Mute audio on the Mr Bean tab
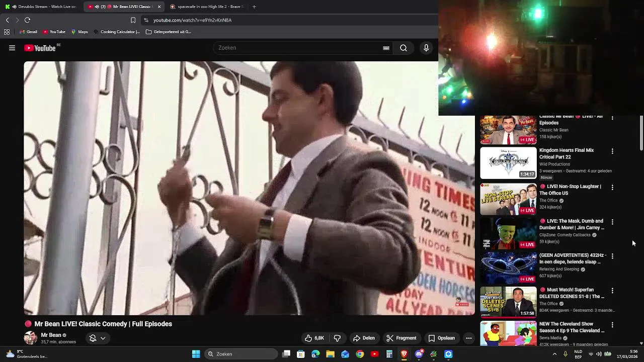 (x=97, y=7)
